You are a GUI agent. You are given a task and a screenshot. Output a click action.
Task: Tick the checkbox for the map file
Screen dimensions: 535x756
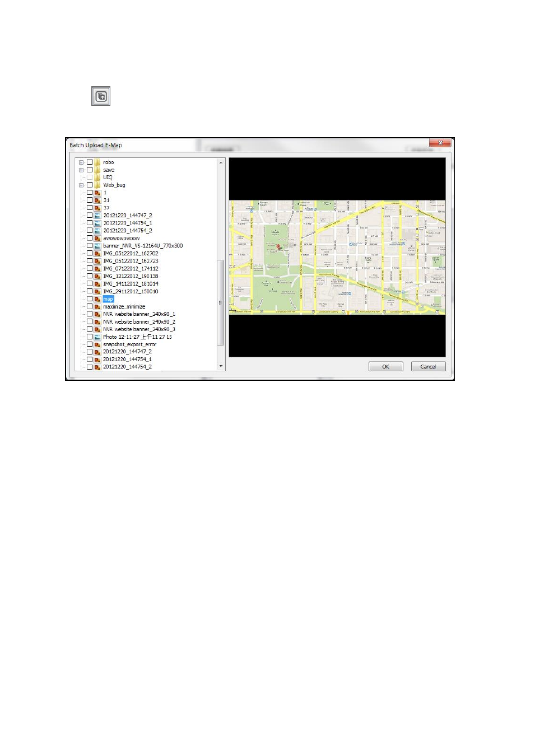pos(90,299)
